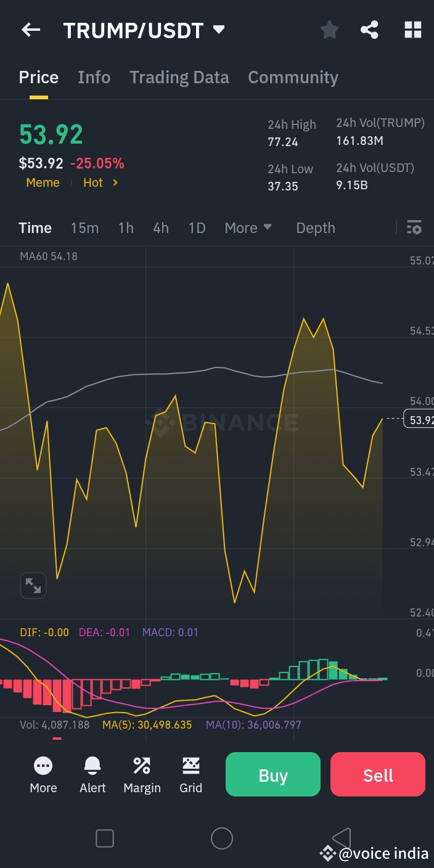
Task: Switch to the Depth chart view
Action: click(316, 228)
